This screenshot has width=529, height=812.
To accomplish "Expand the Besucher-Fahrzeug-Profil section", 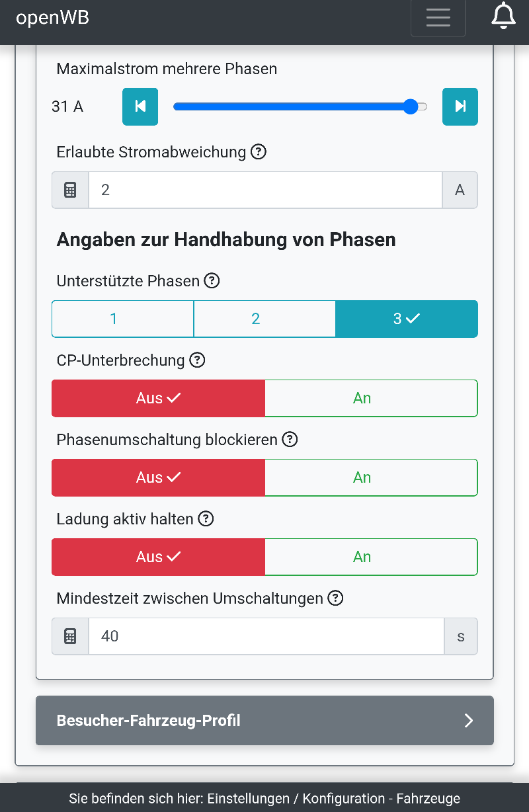I will (264, 720).
